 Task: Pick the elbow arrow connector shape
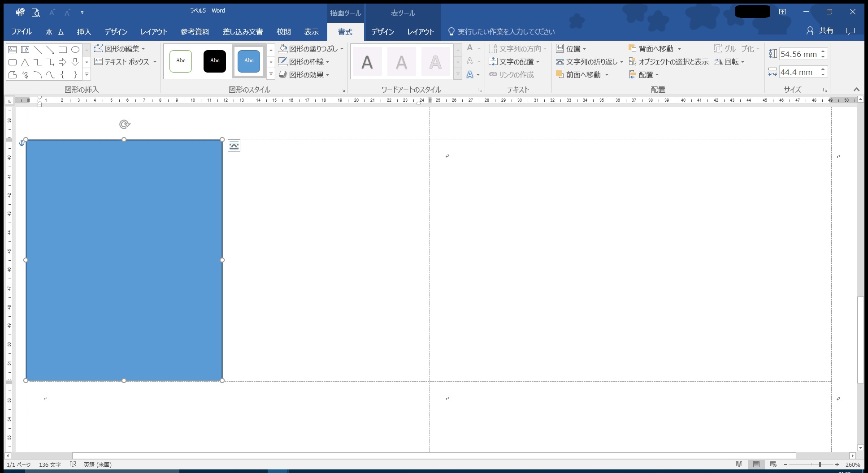[50, 62]
